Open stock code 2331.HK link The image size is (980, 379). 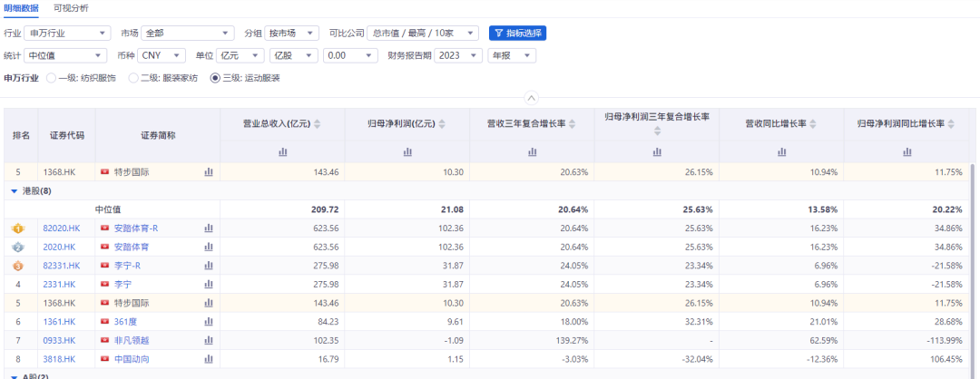[59, 285]
